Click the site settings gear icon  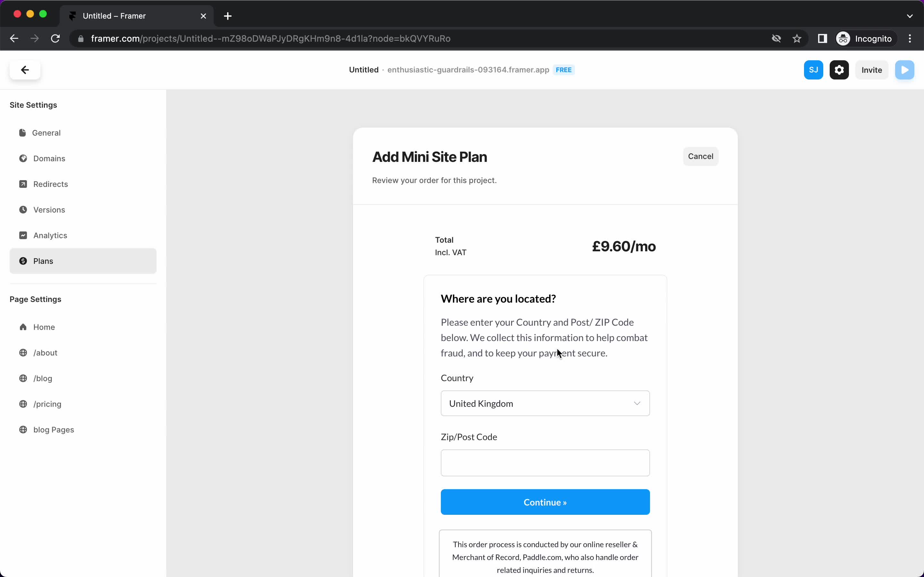point(840,69)
